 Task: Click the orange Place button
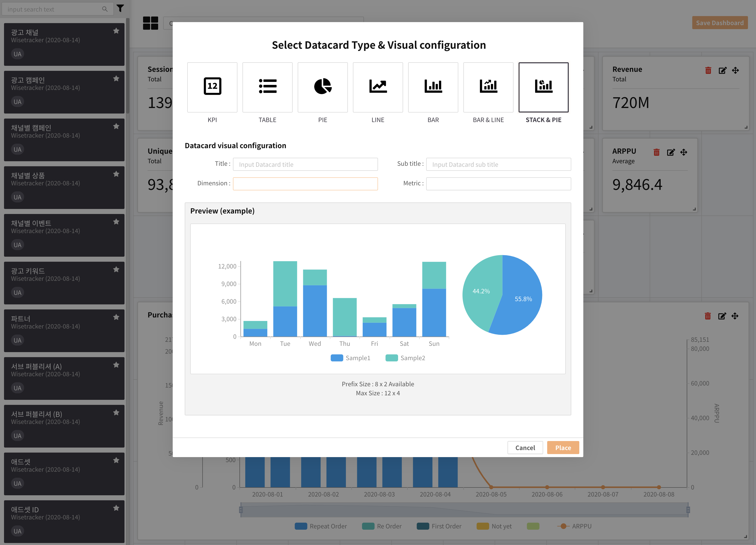click(x=563, y=448)
